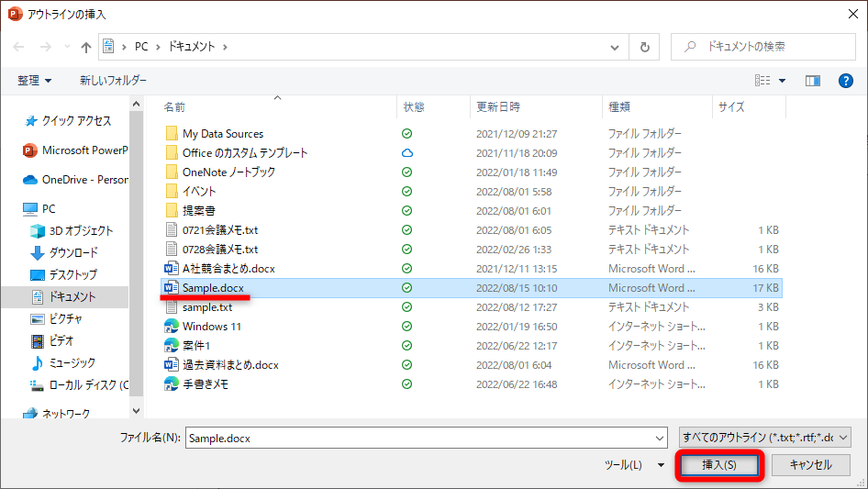Select Microsoft PowerPoint in the sidebar
The height and width of the screenshot is (489, 868).
click(74, 150)
